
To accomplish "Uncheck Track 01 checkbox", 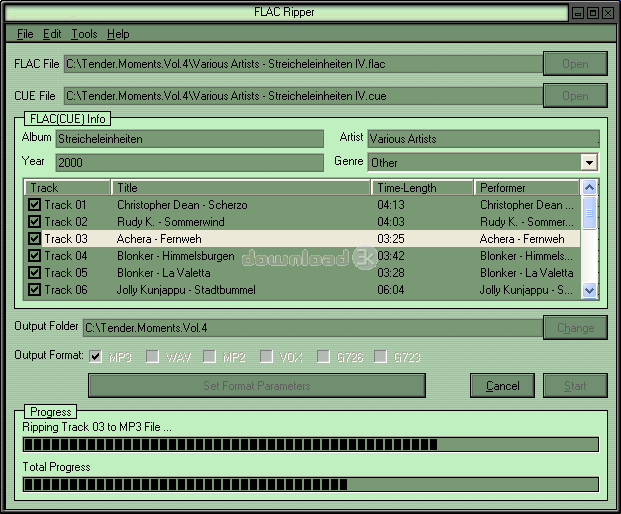I will pyautogui.click(x=34, y=205).
